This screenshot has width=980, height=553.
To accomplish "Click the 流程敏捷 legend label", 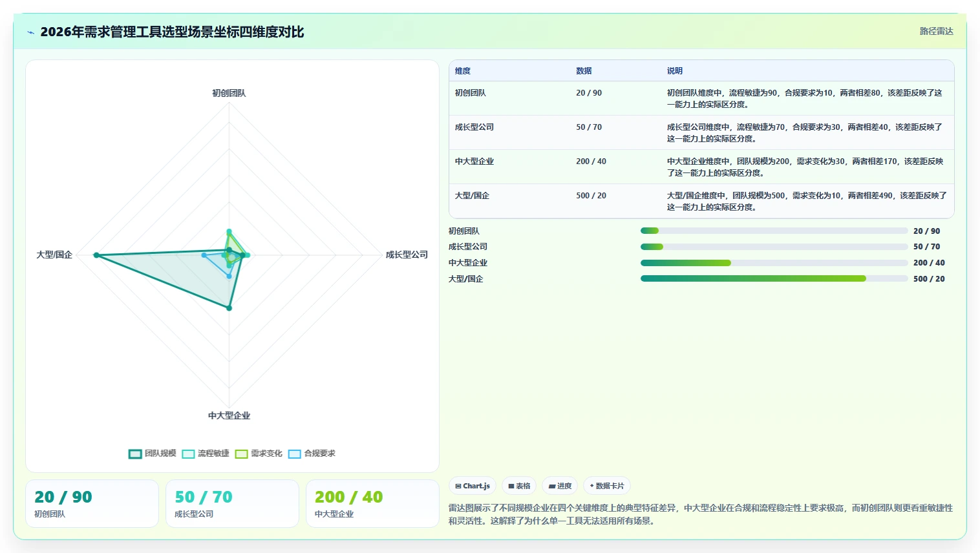I will (213, 454).
